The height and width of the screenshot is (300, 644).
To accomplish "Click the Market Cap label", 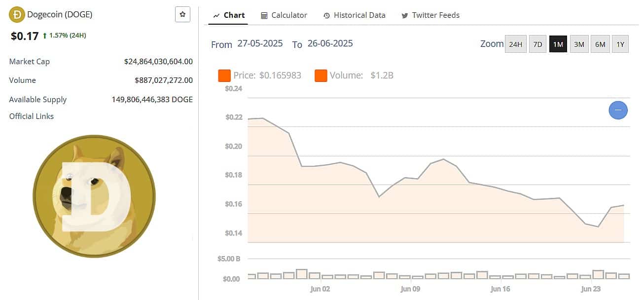I will 30,62.
